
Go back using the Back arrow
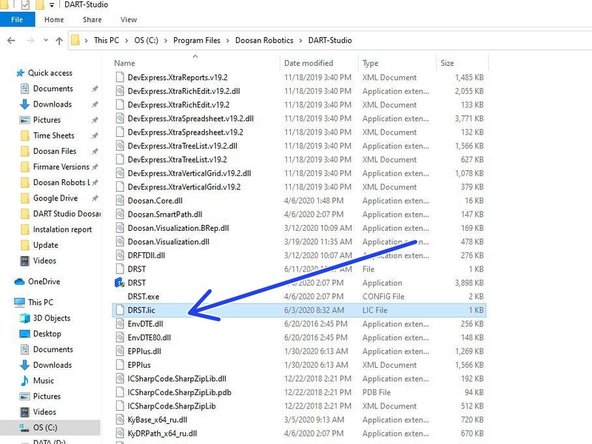[11, 40]
